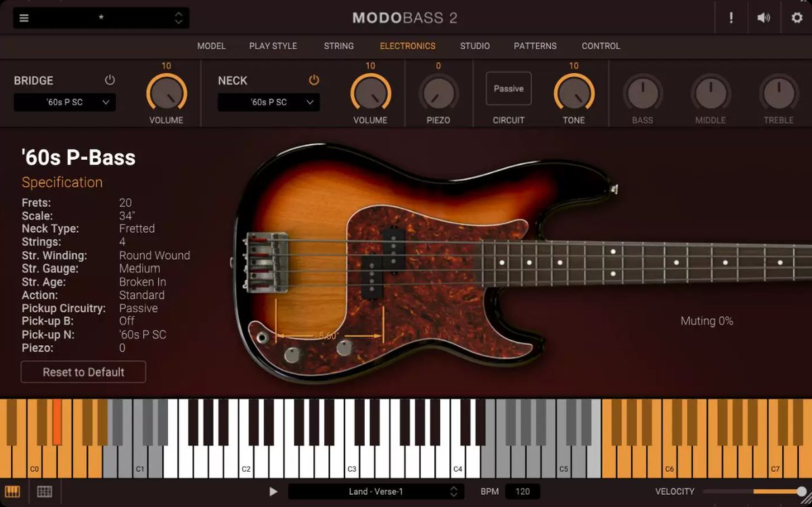Open the Land - Verse-1 pattern selector

point(376,491)
